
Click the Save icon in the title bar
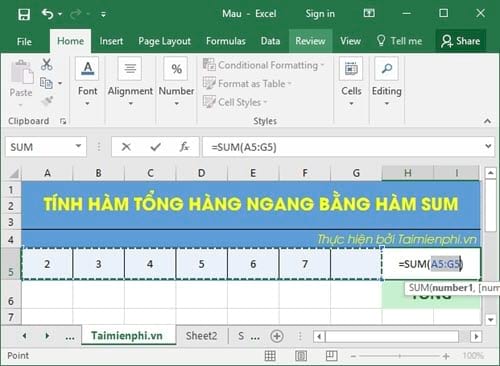(x=24, y=14)
